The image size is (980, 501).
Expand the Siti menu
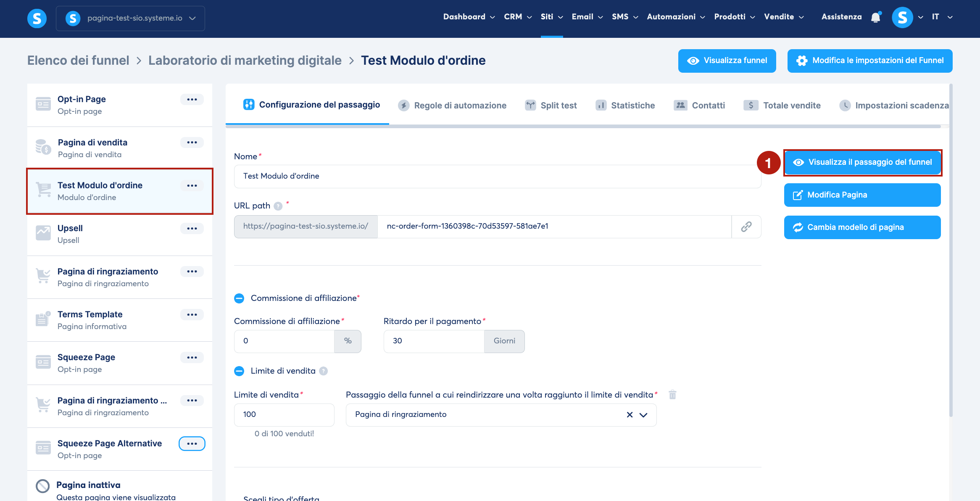pyautogui.click(x=552, y=17)
